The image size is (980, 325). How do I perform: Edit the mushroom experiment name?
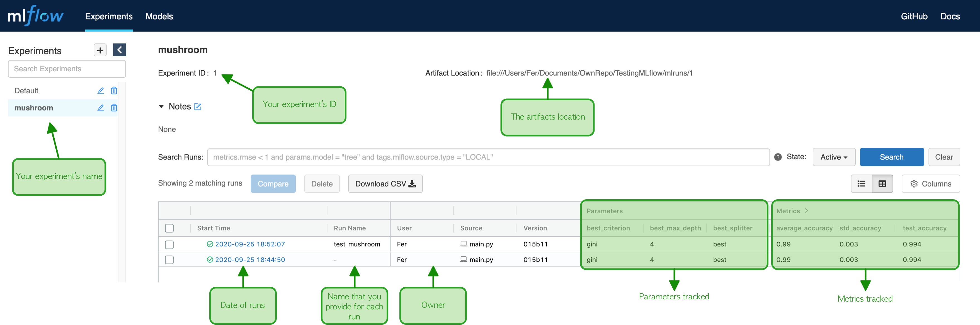(100, 108)
